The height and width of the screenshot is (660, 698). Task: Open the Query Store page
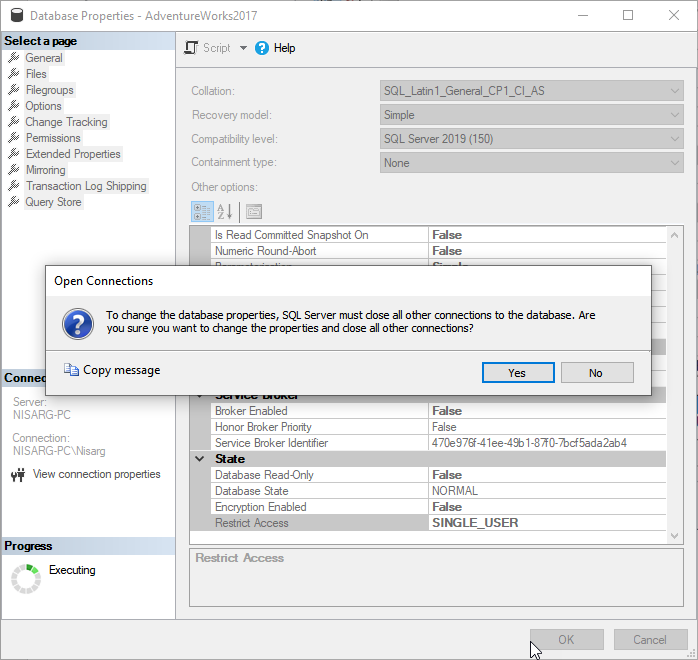53,202
